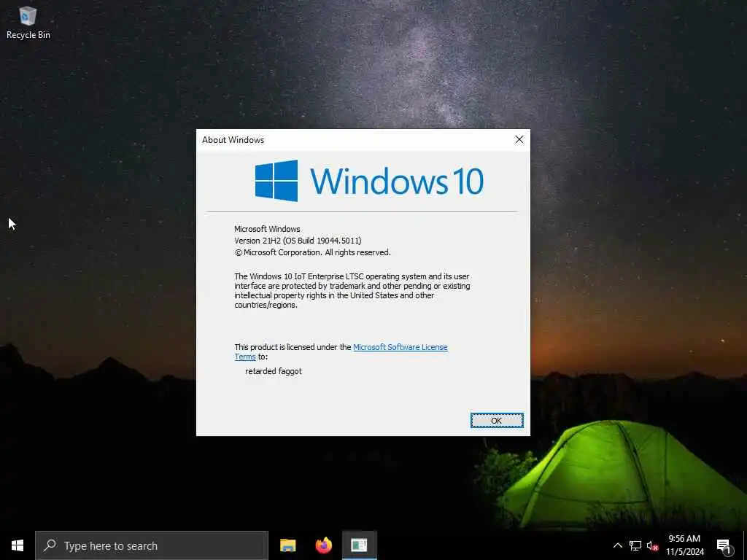Launch Firefox from the taskbar
This screenshot has height=560, width=747.
(x=323, y=545)
